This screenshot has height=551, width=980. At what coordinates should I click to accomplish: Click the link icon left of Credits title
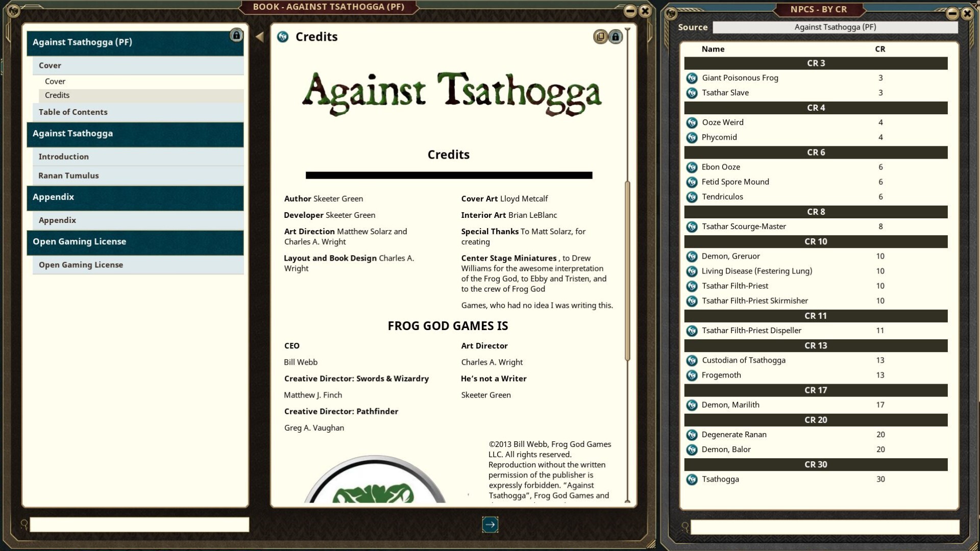pos(283,37)
